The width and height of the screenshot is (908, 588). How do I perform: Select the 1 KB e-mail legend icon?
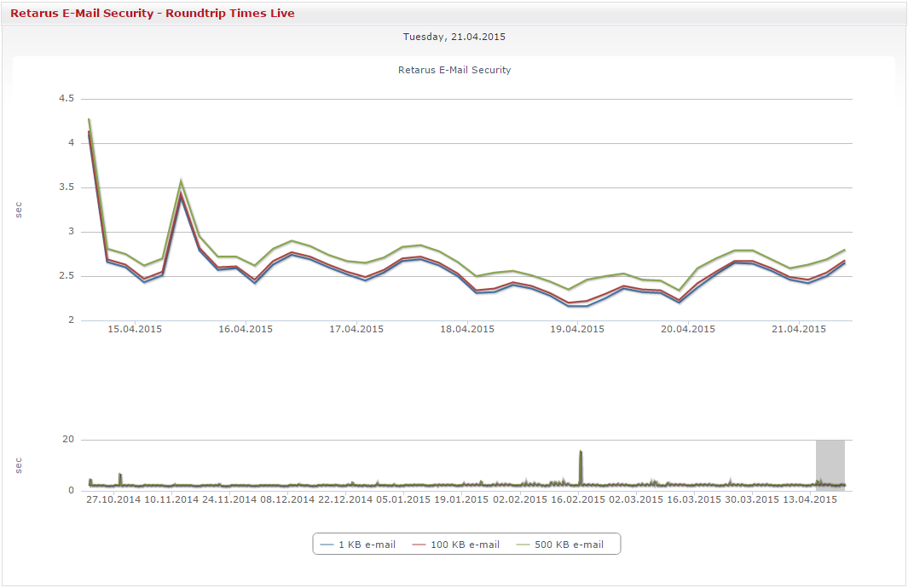[328, 544]
